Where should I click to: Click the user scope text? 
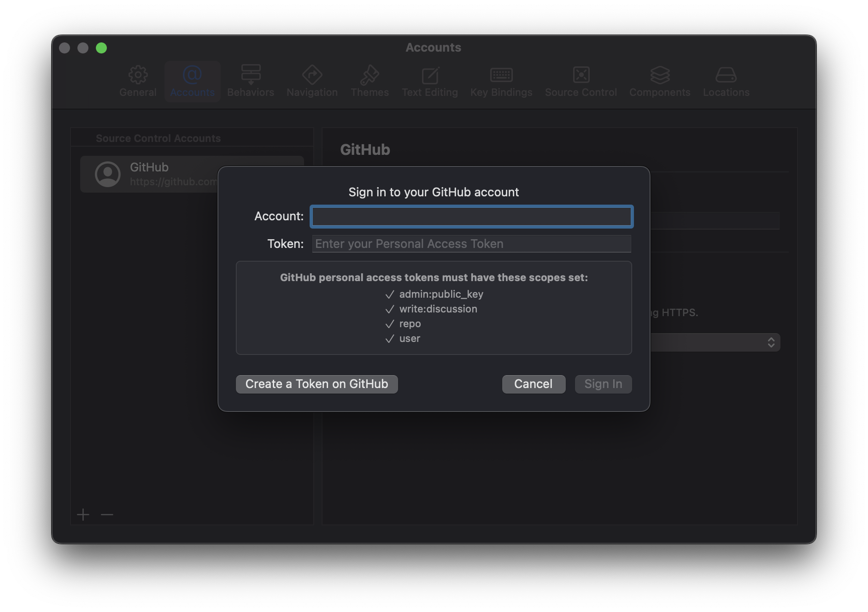pos(410,338)
